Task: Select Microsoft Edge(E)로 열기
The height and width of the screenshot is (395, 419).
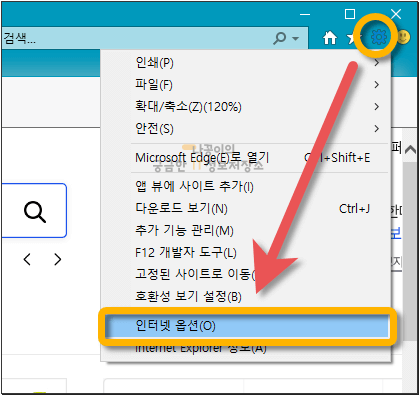Action: point(246,158)
